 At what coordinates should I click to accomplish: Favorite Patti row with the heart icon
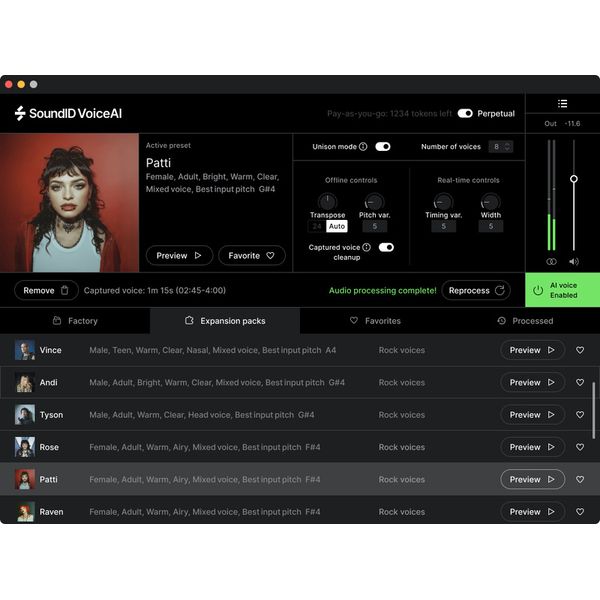pyautogui.click(x=580, y=479)
